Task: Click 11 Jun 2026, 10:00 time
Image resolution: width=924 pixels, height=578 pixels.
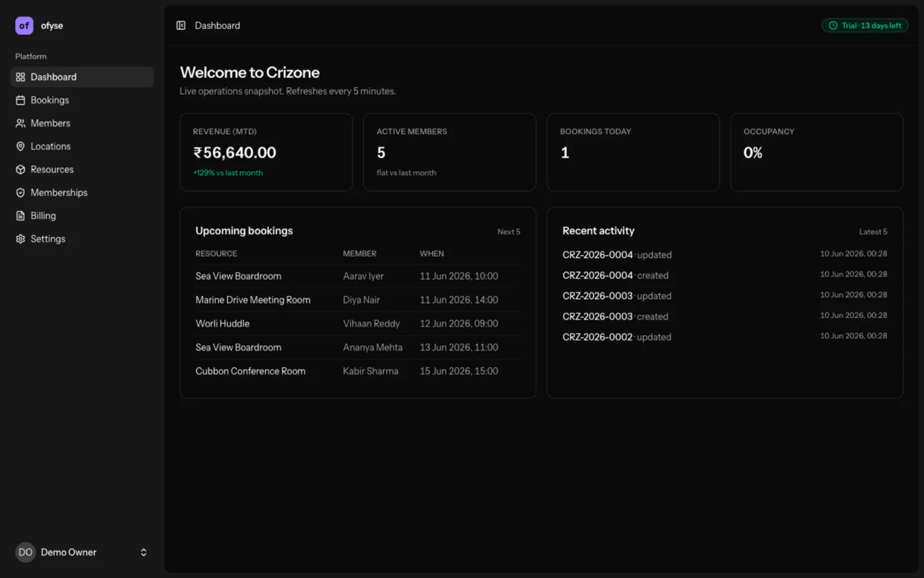Action: (459, 276)
